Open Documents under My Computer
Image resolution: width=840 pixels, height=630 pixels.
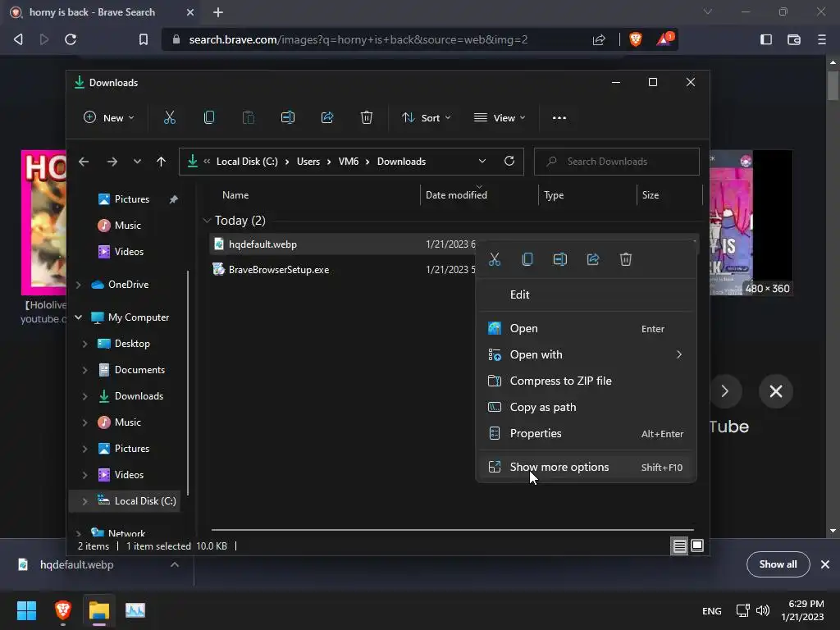(x=139, y=370)
